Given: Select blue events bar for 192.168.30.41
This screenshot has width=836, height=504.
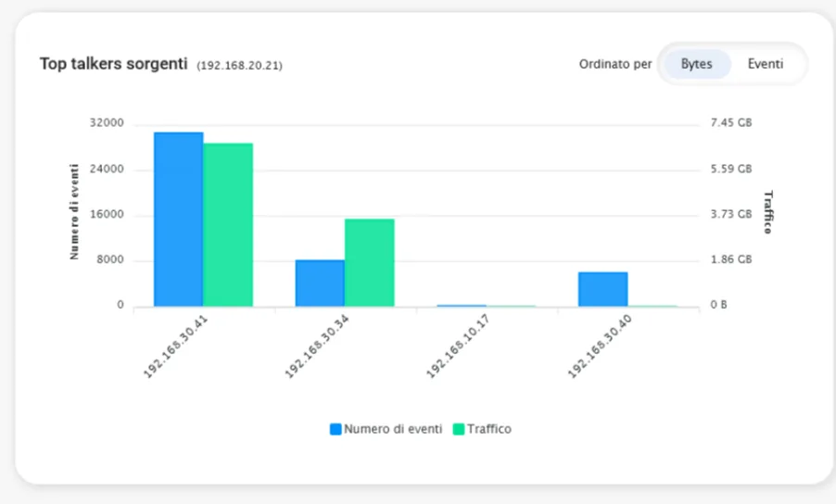Looking at the screenshot, I should (179, 219).
